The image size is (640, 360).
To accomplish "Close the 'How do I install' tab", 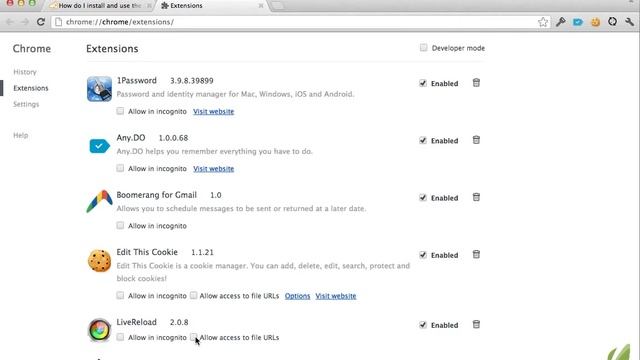I will coord(149,6).
